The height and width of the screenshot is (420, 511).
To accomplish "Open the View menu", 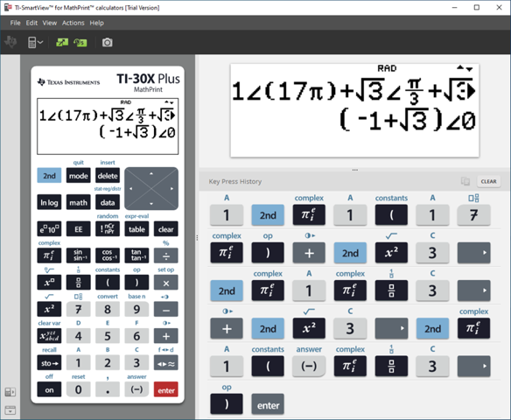I will pyautogui.click(x=50, y=23).
